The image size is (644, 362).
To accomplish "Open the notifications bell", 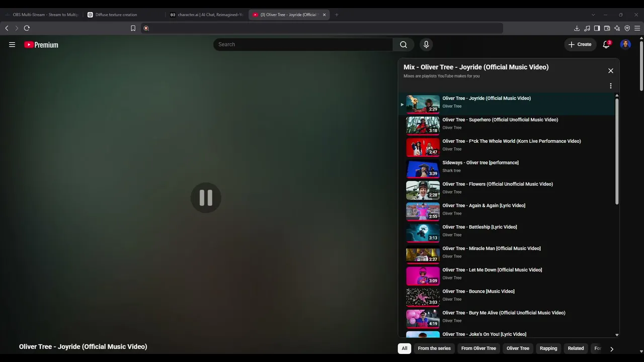I will pyautogui.click(x=607, y=45).
